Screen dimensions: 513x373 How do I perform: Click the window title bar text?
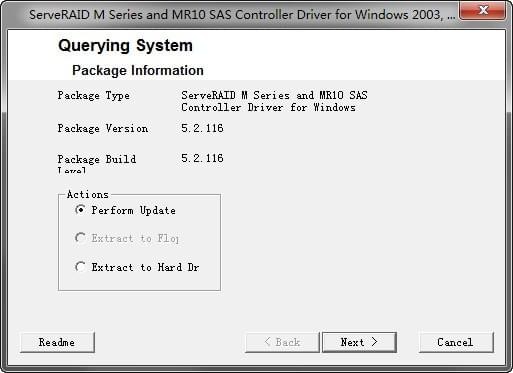(242, 15)
